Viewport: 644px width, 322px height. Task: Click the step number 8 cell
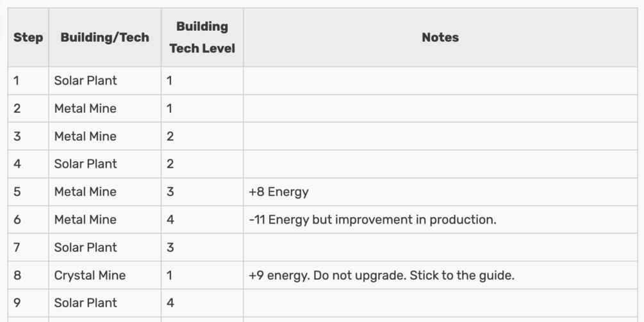click(x=17, y=275)
